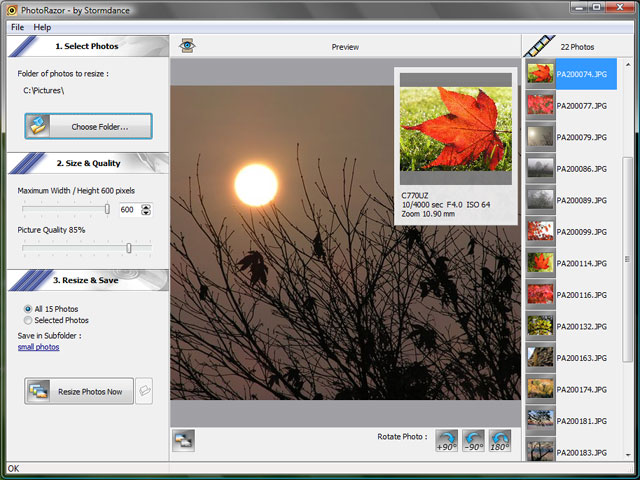Click the icon below preview's bottom-left
Screen dimensions: 640x480
click(x=183, y=438)
